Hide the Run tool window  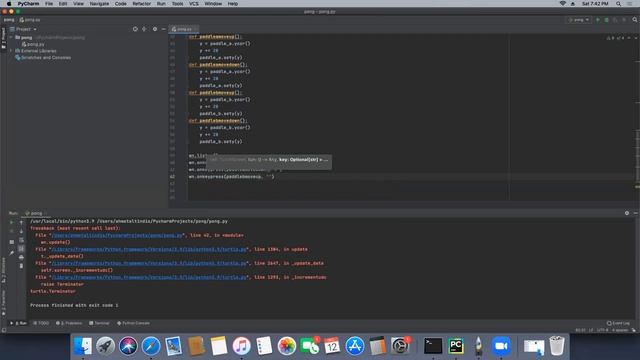636,213
